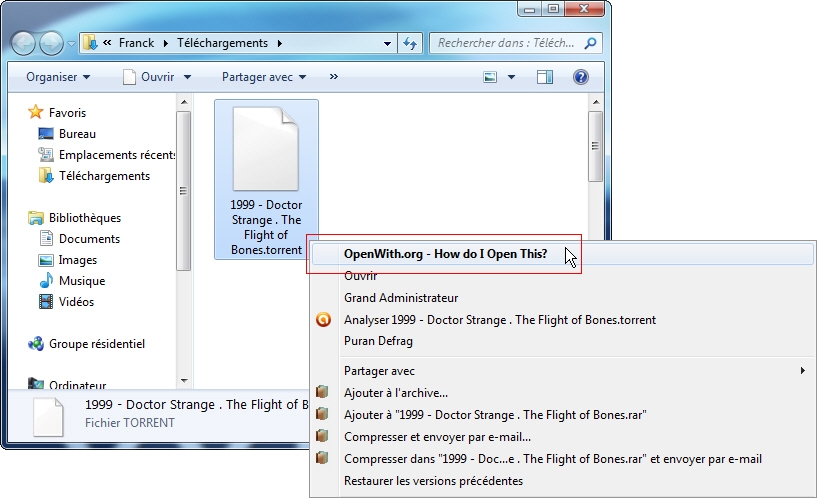The image size is (817, 498).
Task: Open Emplacements récents in sidebar
Action: click(x=117, y=155)
